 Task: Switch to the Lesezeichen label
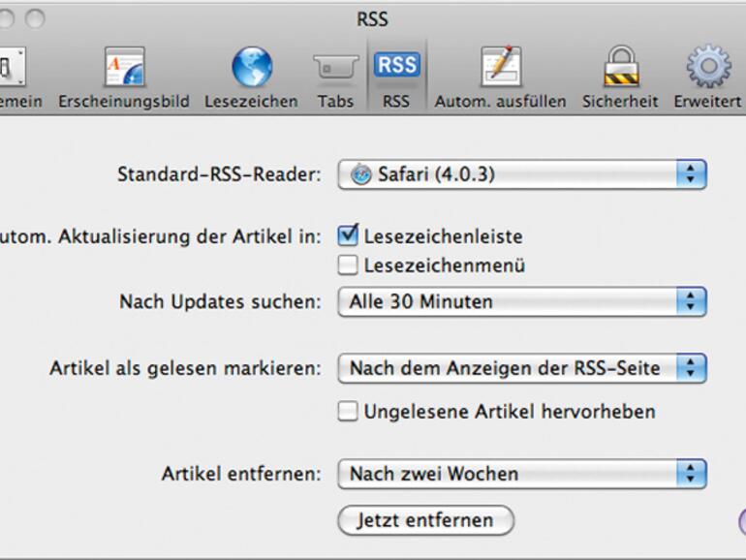tap(251, 102)
